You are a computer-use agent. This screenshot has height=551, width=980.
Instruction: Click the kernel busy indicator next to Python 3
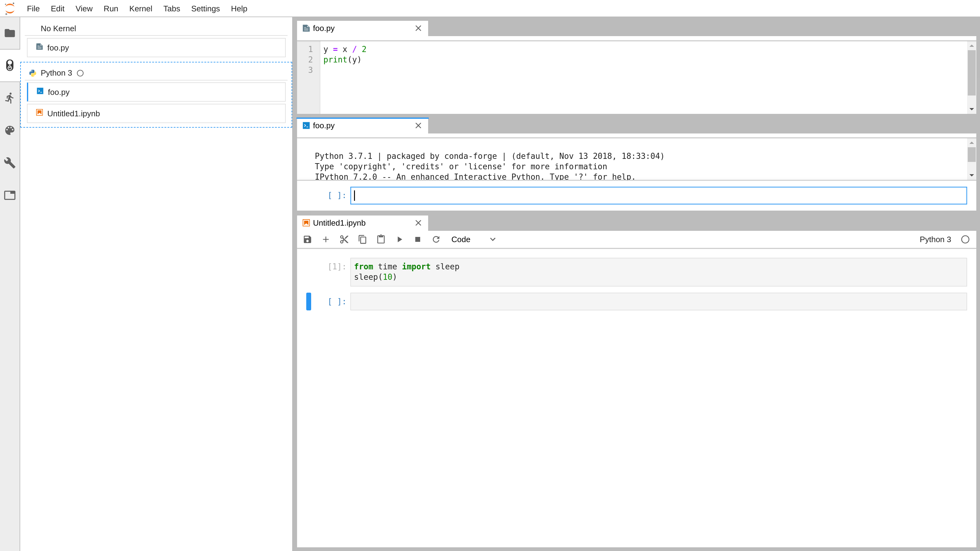click(x=80, y=73)
